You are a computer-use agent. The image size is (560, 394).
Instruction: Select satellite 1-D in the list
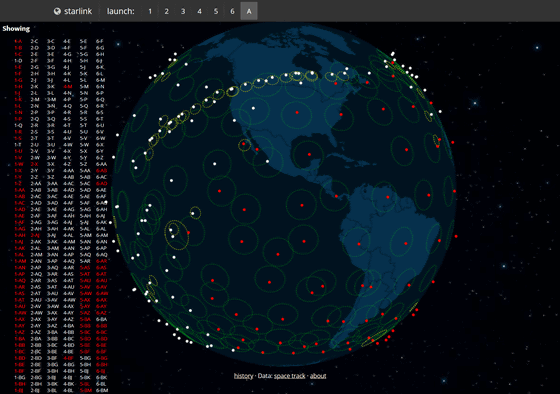(x=18, y=61)
